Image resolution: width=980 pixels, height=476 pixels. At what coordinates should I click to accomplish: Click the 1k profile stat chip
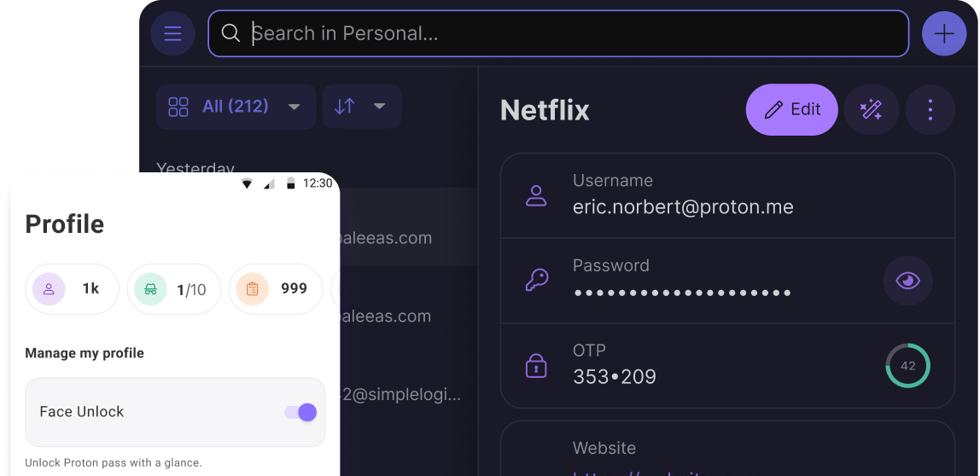[72, 289]
